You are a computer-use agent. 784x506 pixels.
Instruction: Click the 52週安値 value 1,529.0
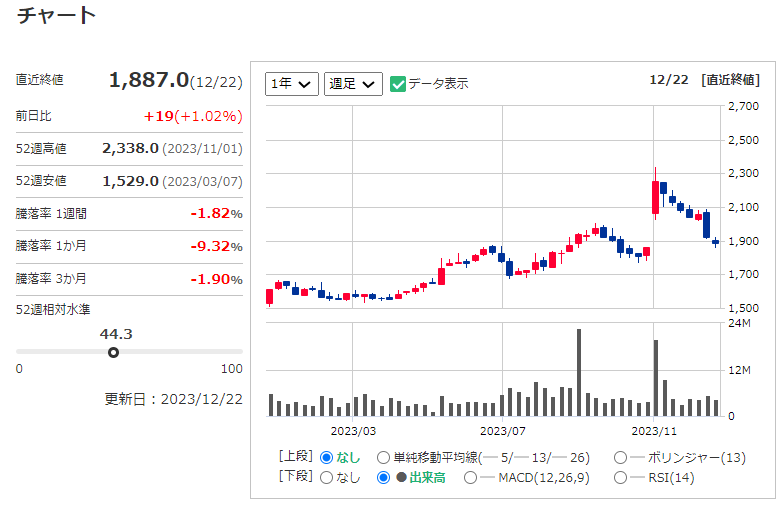click(x=130, y=181)
